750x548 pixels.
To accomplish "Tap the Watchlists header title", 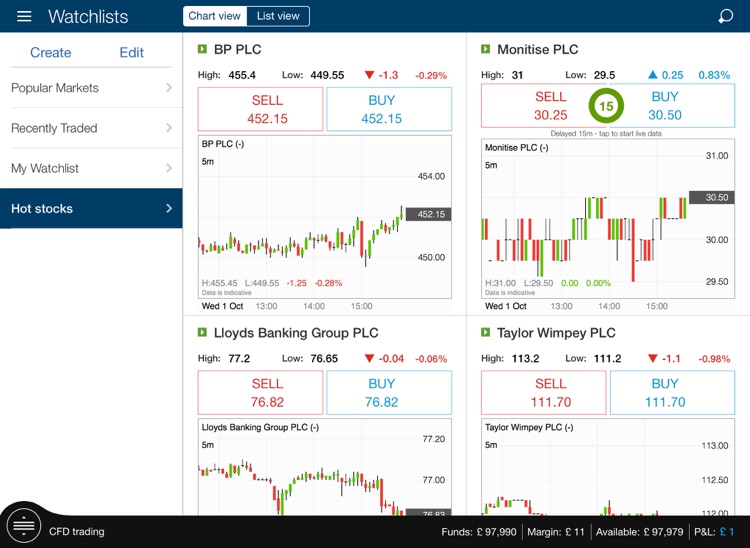I will tap(88, 17).
